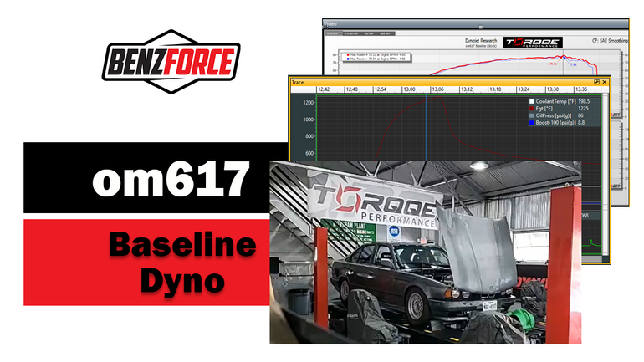Select the 'OilPress [psi(g)]' legend entry
This screenshot has width=644, height=362.
[554, 115]
